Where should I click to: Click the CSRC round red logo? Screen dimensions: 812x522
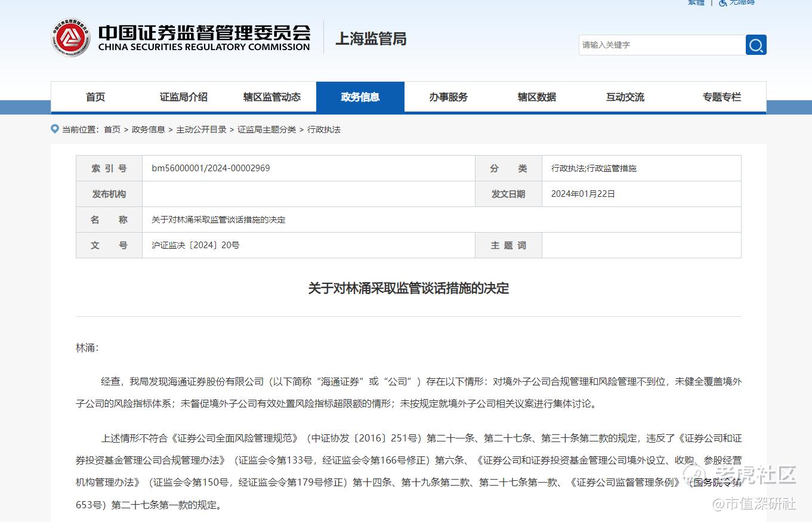[70, 38]
